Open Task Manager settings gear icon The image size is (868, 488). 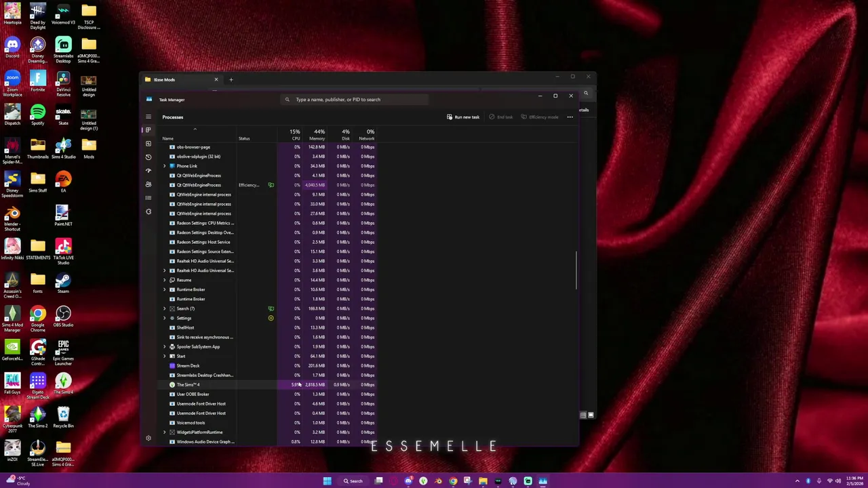[149, 438]
